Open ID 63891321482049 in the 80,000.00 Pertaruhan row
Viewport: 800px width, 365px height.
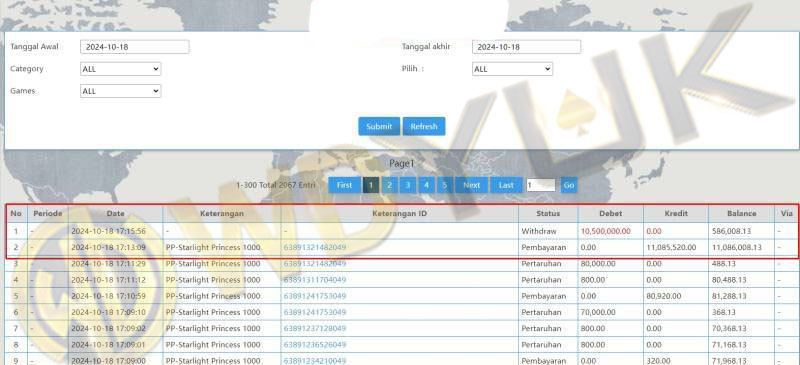tap(315, 264)
